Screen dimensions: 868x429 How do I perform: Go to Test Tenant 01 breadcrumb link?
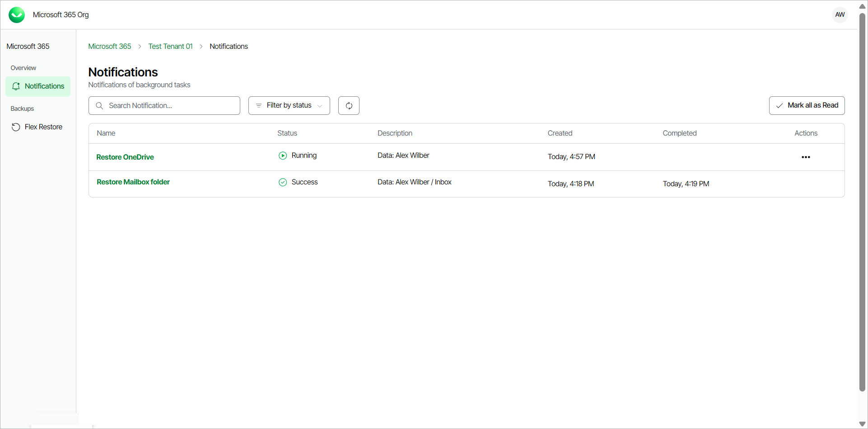(x=170, y=46)
